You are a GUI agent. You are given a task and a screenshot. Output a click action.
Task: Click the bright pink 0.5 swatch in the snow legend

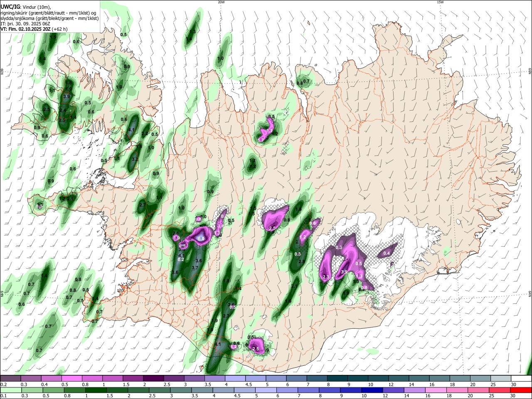pyautogui.click(x=71, y=379)
